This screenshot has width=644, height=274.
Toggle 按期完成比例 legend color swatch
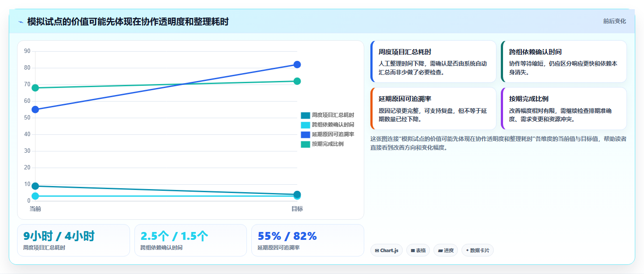pos(305,144)
